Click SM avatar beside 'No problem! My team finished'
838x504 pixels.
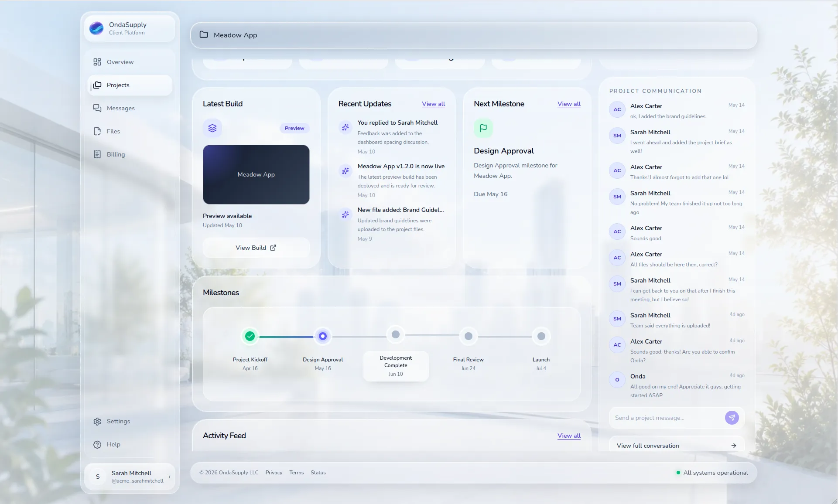[x=617, y=197]
